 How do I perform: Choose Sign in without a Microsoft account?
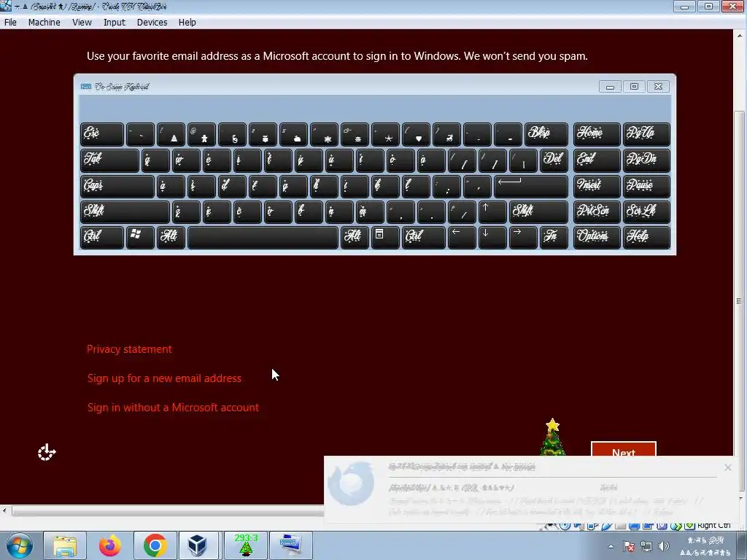pyautogui.click(x=173, y=407)
